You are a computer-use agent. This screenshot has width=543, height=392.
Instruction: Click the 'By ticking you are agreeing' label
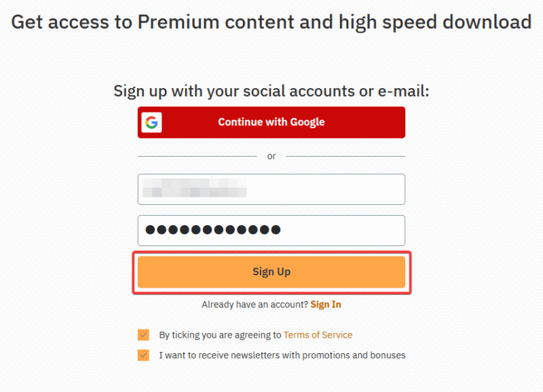220,335
